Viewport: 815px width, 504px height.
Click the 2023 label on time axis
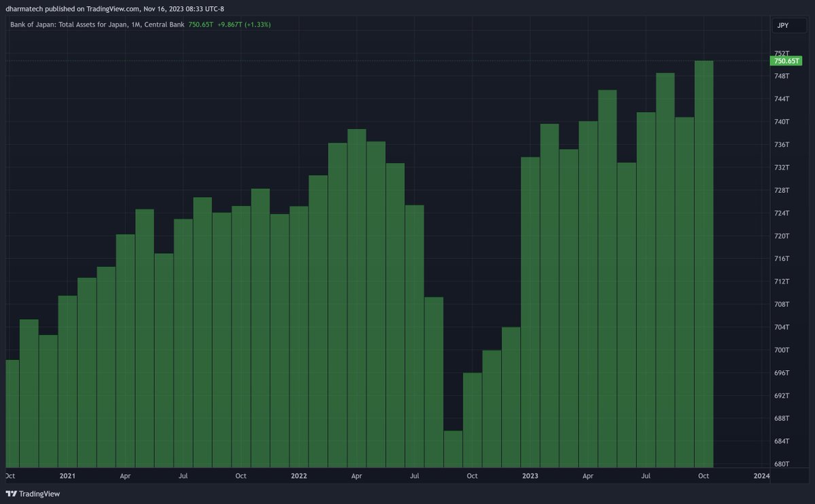530,476
